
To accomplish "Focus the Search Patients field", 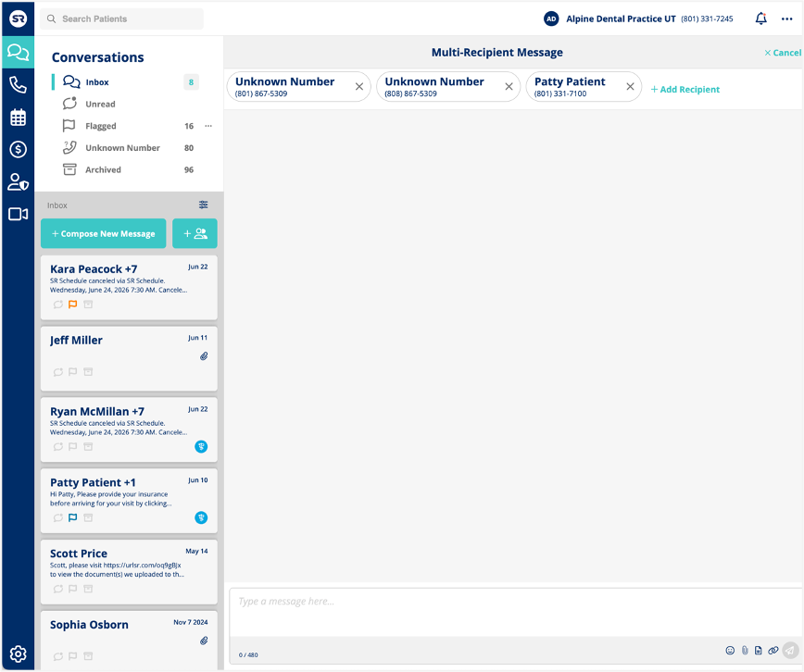I will (122, 19).
